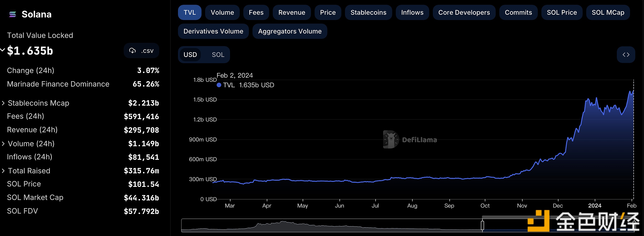Toggle the TVL chart metric
The image size is (644, 236).
point(190,12)
